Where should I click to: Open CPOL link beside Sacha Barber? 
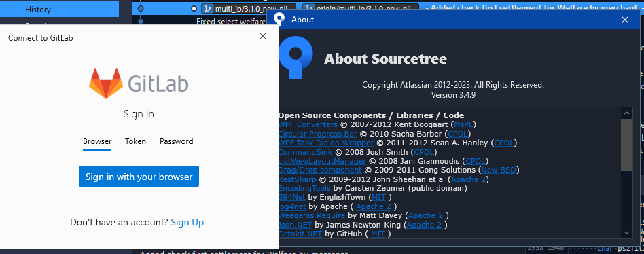point(458,134)
